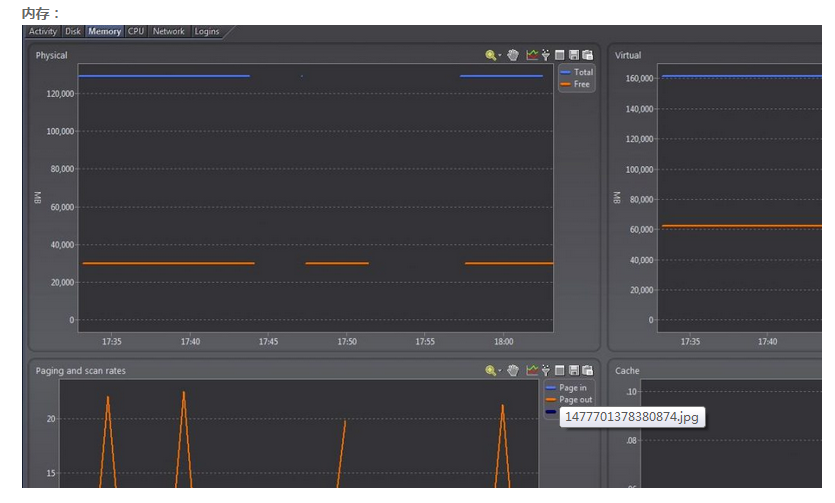This screenshot has width=835, height=503.
Task: Select pan hand tool in Physical panel
Action: (x=513, y=55)
